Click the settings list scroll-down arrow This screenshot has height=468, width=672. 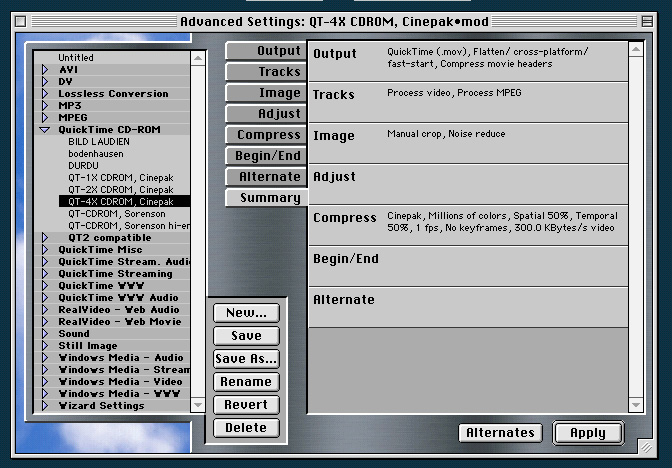[198, 406]
